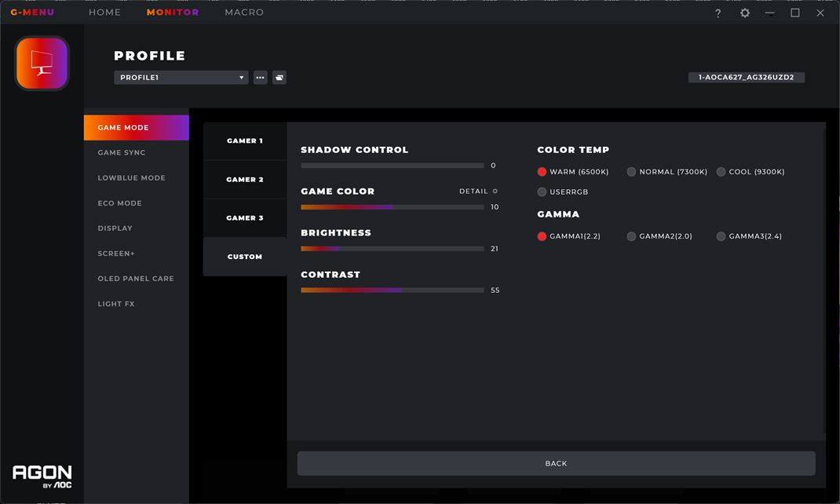Click the Game Color slider
The height and width of the screenshot is (504, 840).
coord(393,207)
